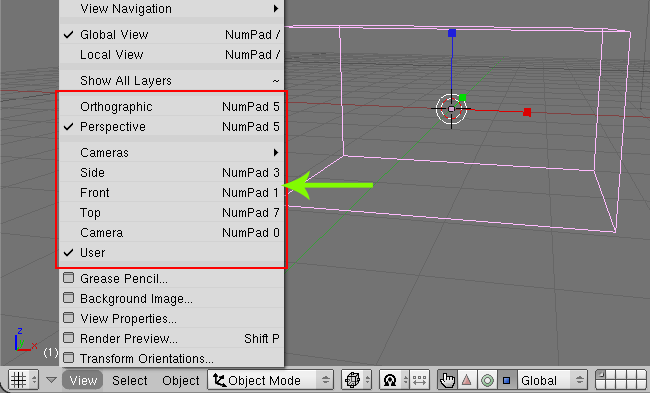Open the pivot point selector

pyautogui.click(x=394, y=380)
